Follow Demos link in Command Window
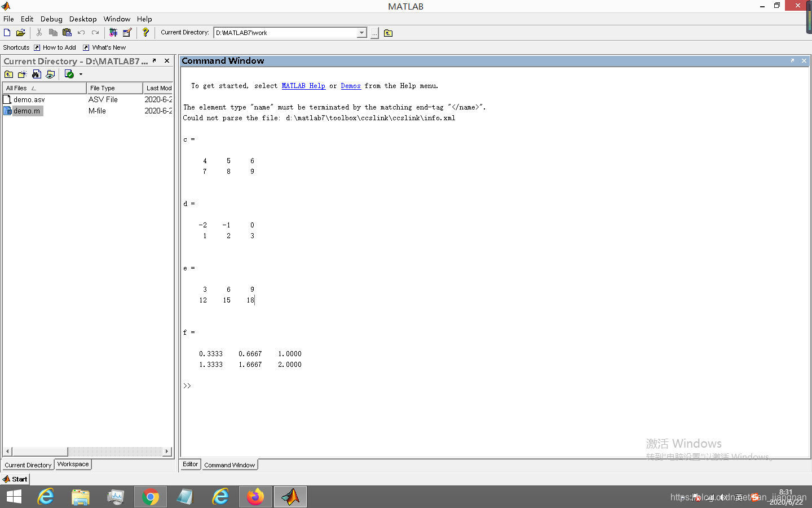The image size is (812, 508). pos(351,86)
